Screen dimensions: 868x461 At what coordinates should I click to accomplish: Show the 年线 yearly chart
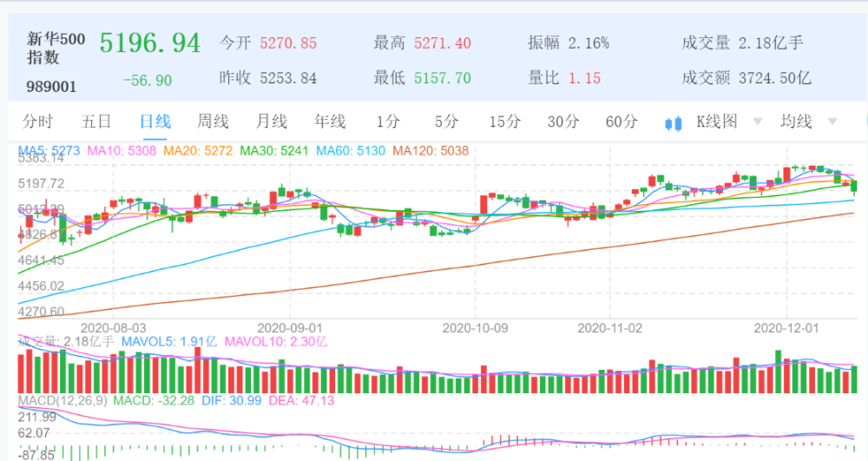[330, 122]
